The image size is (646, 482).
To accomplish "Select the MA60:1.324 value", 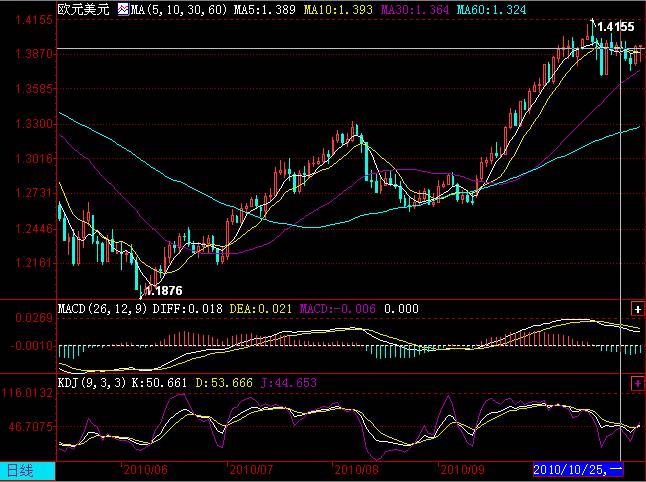I will click(492, 9).
